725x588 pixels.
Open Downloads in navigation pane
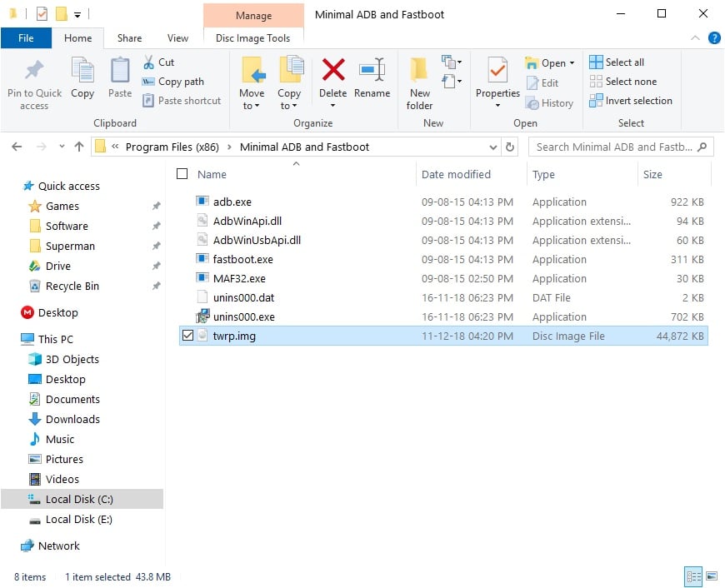72,419
